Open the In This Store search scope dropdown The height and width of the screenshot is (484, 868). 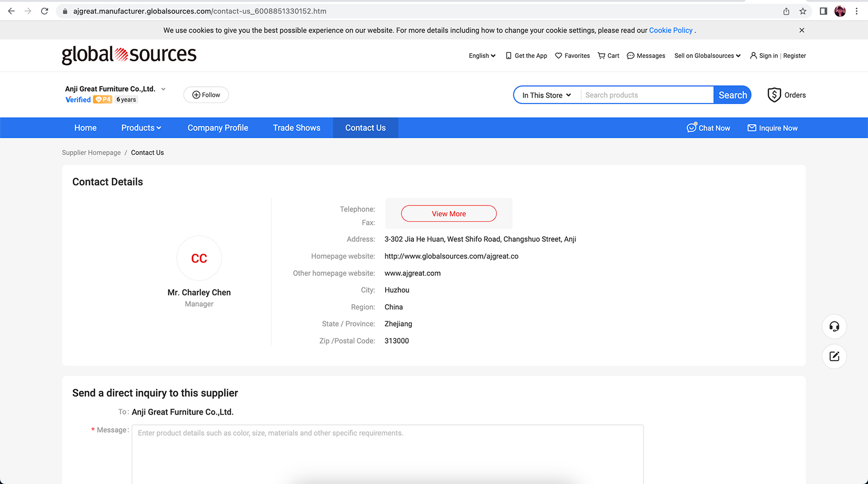(x=547, y=95)
